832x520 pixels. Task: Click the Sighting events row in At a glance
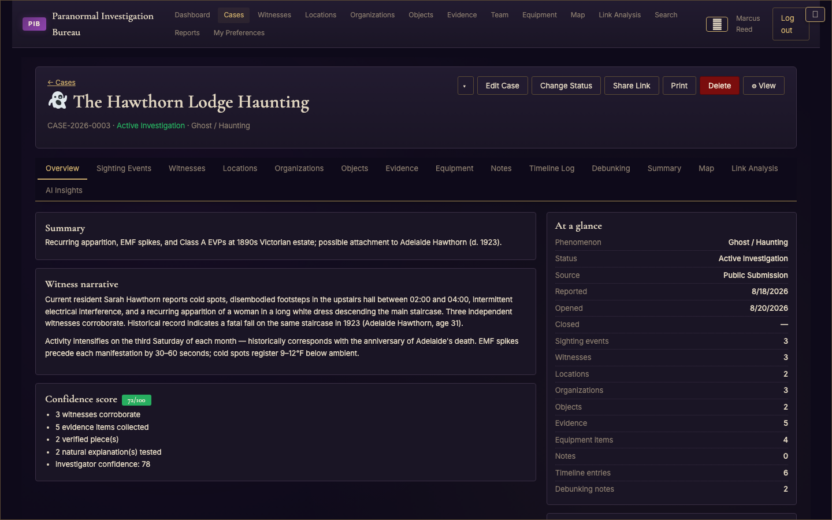671,341
